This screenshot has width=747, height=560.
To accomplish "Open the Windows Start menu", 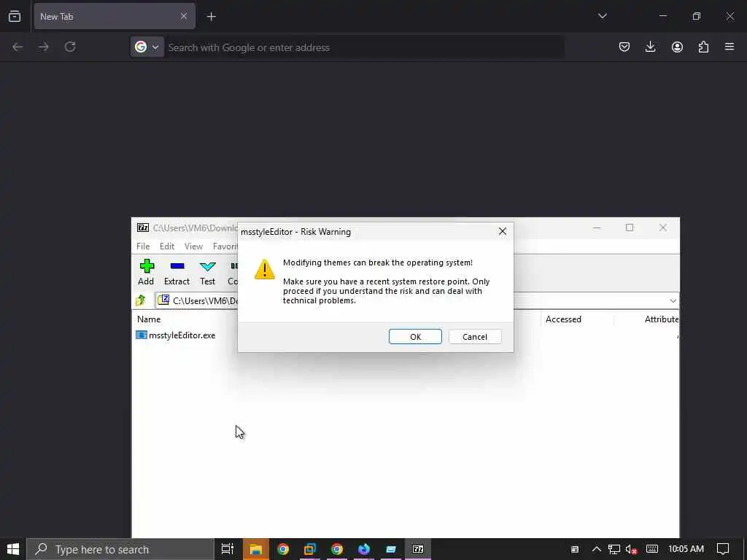I will [x=13, y=549].
